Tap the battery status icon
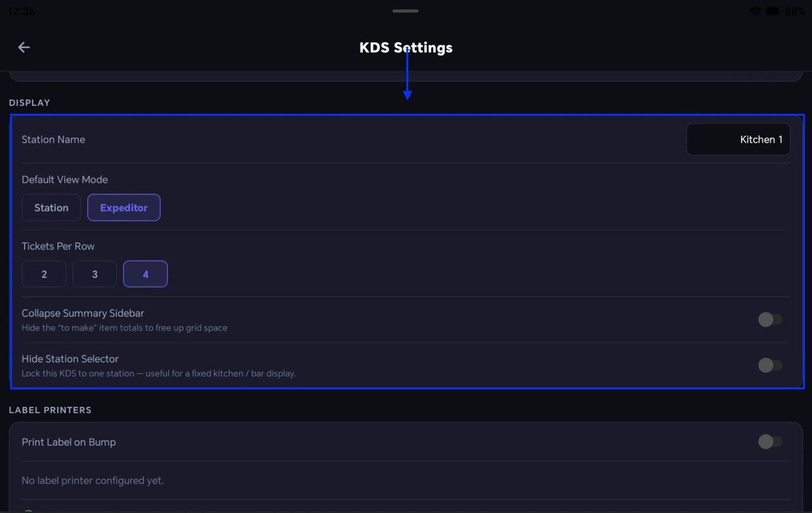This screenshot has height=513, width=812. (x=773, y=11)
